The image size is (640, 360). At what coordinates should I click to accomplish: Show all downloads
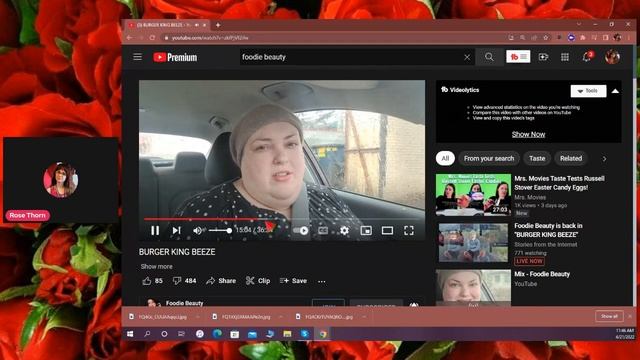coord(609,316)
